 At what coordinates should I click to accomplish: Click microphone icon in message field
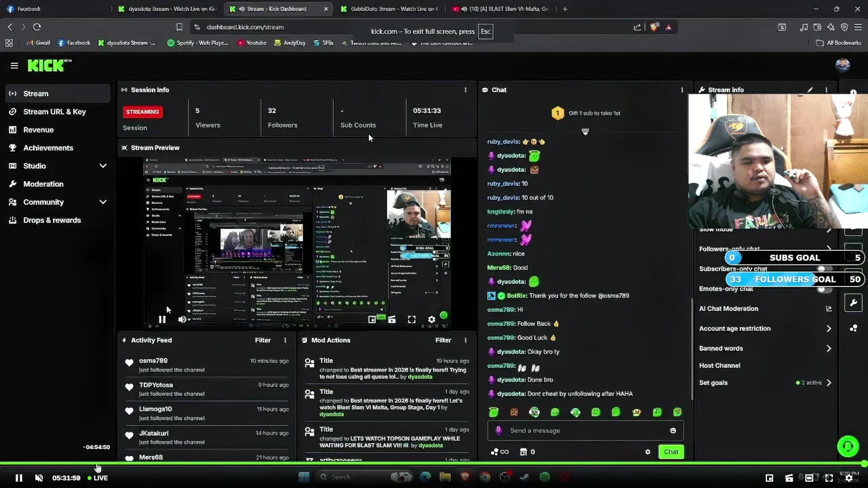(498, 430)
